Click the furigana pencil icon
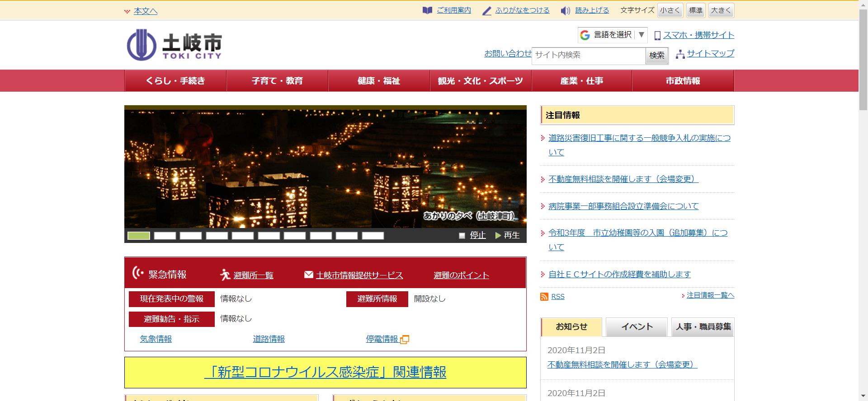Image resolution: width=868 pixels, height=401 pixels. (x=486, y=11)
